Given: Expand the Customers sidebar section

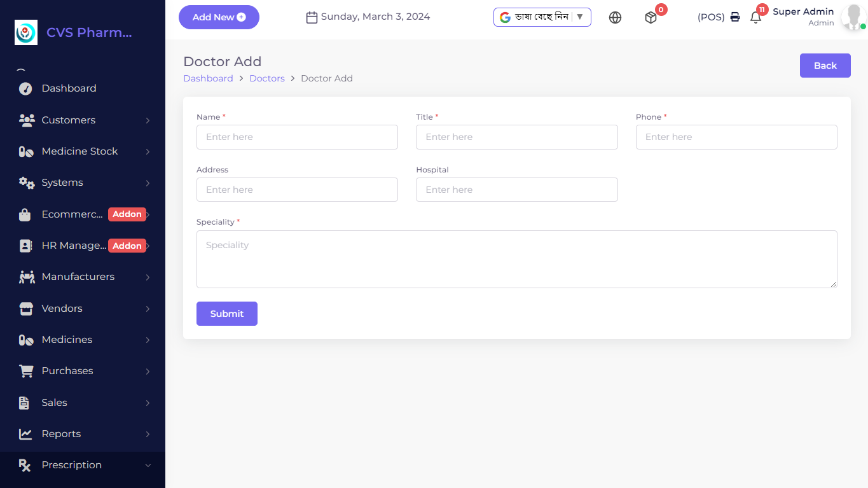Looking at the screenshot, I should point(69,120).
